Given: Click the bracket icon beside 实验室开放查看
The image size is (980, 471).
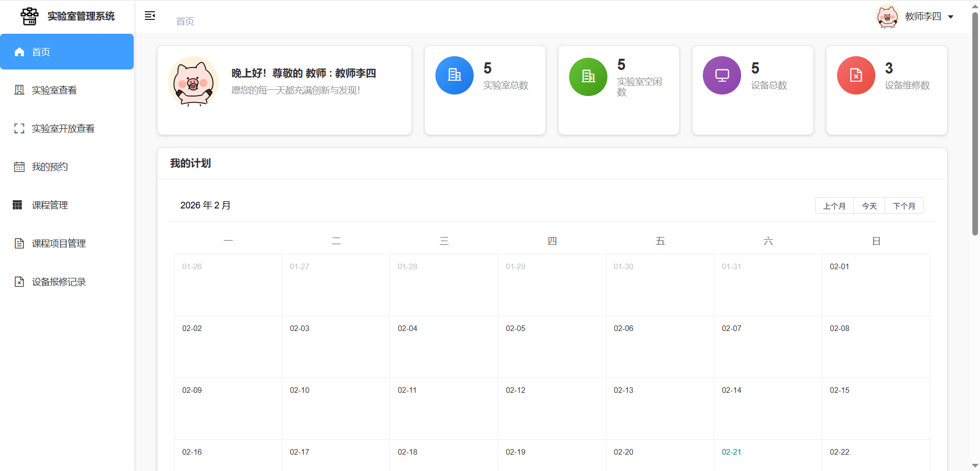Looking at the screenshot, I should coord(19,128).
